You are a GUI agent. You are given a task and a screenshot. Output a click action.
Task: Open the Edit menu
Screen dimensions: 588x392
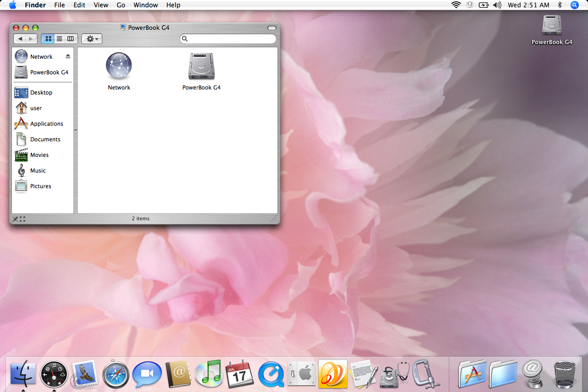(x=79, y=5)
